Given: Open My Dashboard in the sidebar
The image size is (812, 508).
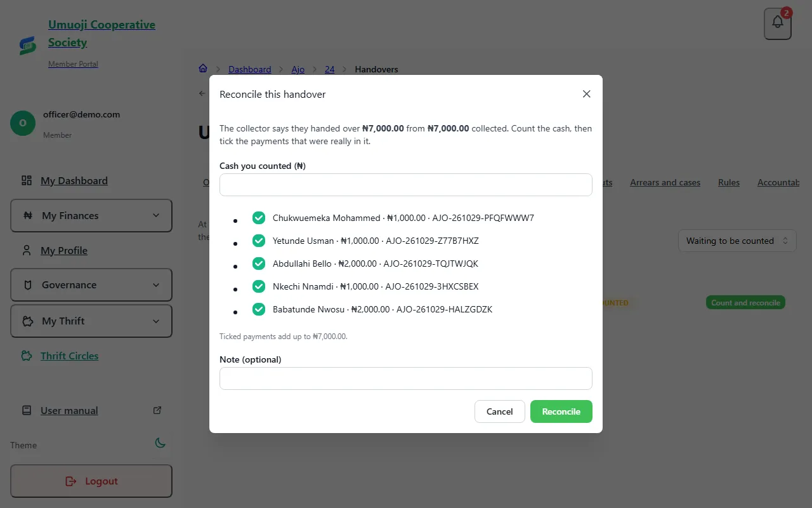Looking at the screenshot, I should point(74,180).
